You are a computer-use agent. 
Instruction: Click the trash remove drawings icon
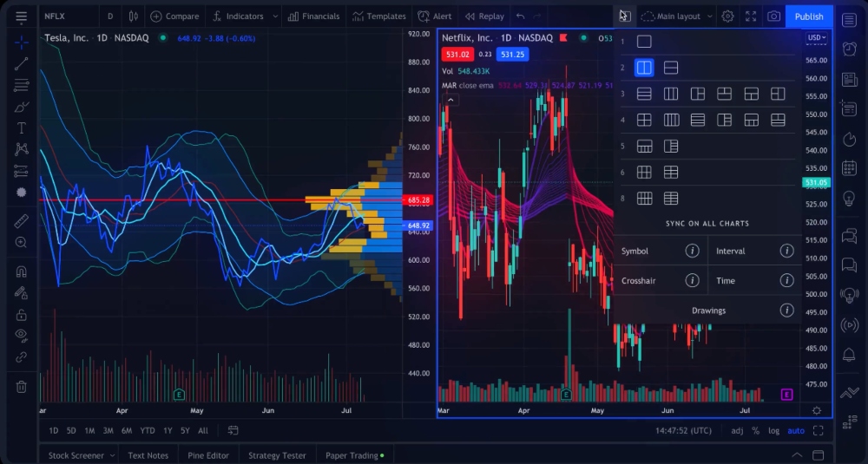[x=22, y=387]
